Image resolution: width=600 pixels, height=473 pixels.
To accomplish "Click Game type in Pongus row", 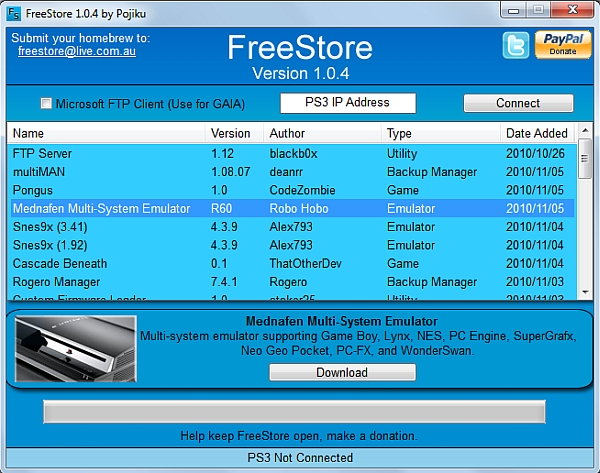I will (x=403, y=190).
